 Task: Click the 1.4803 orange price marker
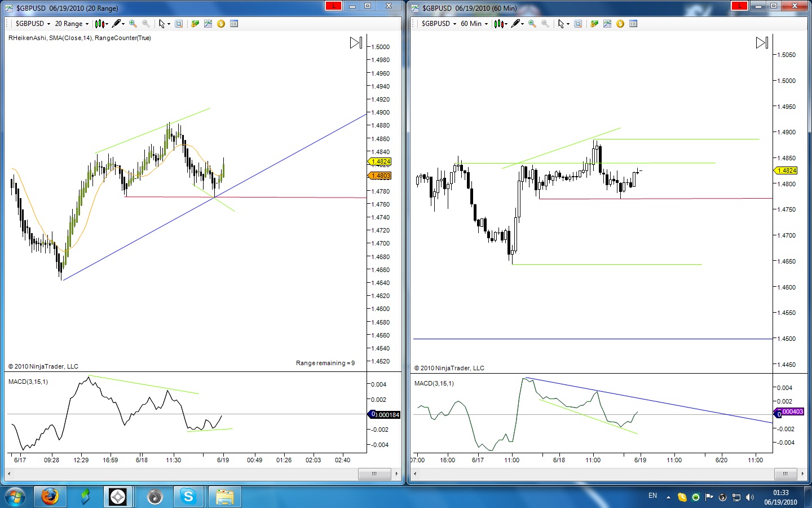coord(381,176)
